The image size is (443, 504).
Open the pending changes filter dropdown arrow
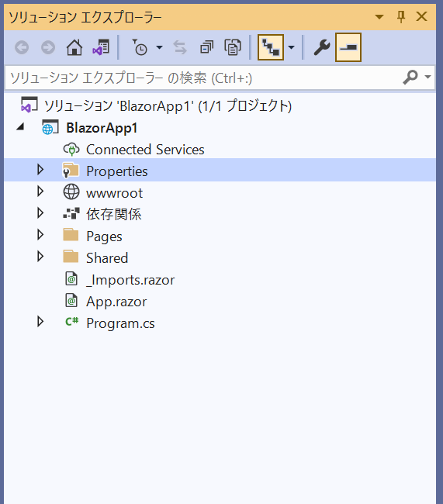[159, 47]
